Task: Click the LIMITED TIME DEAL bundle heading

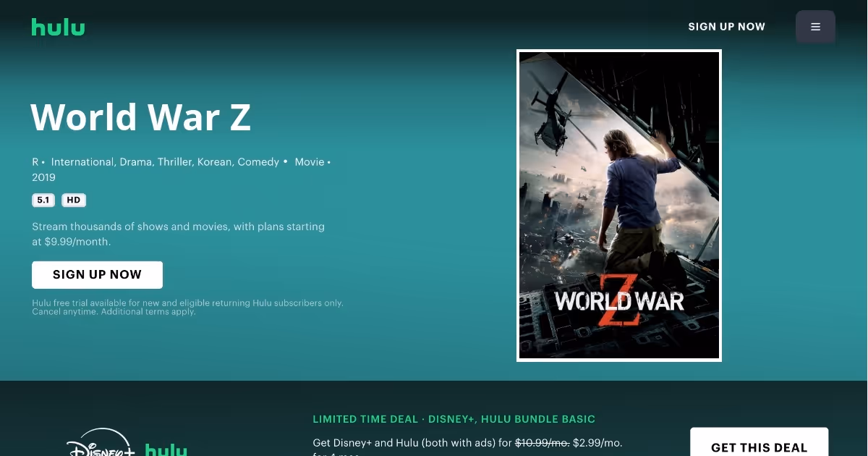Action: point(454,419)
